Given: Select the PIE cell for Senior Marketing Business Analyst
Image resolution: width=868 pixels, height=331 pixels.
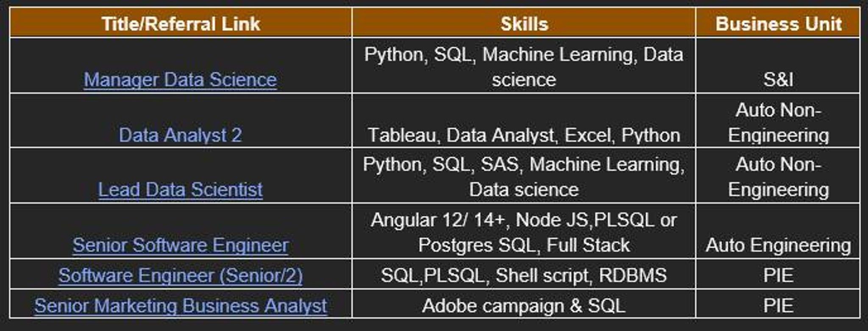Looking at the screenshot, I should pos(778,306).
